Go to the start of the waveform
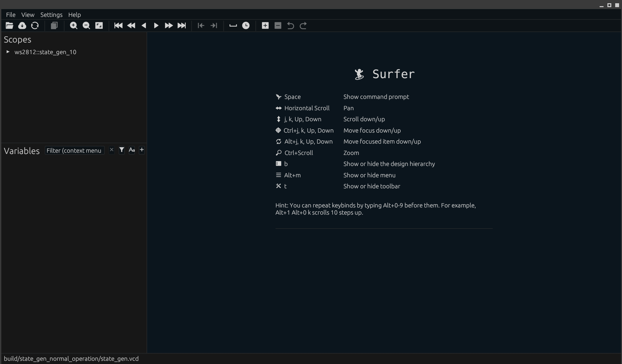The width and height of the screenshot is (622, 364). [x=118, y=26]
